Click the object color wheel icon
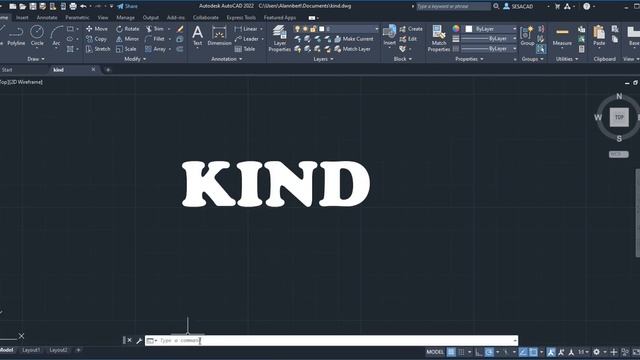This screenshot has width=640, height=360. [x=456, y=29]
